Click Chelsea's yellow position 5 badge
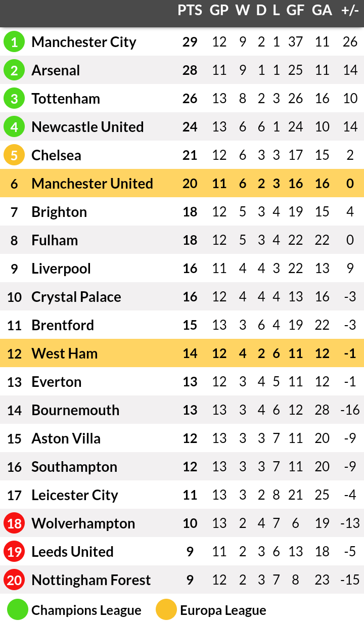Image resolution: width=364 pixels, height=621 pixels. pyautogui.click(x=14, y=155)
